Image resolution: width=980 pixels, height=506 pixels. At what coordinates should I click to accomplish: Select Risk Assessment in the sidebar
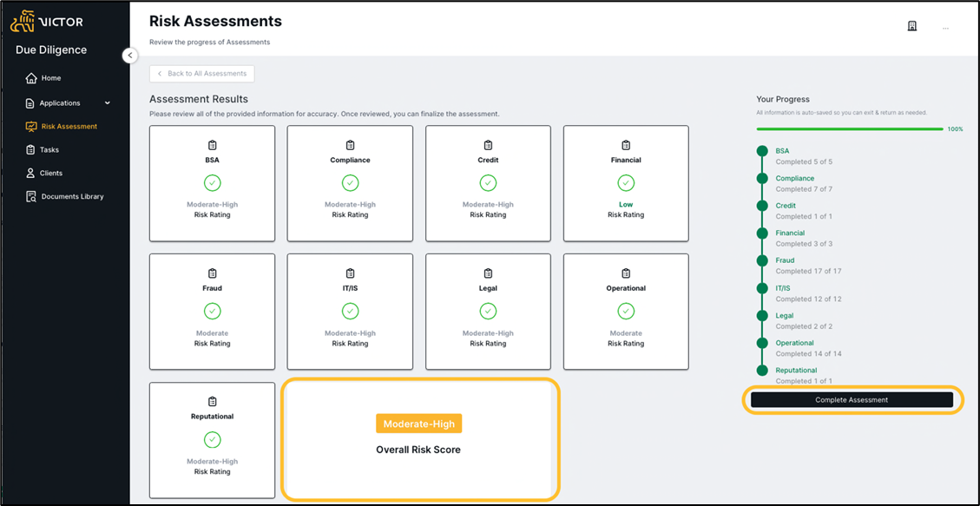coord(69,126)
